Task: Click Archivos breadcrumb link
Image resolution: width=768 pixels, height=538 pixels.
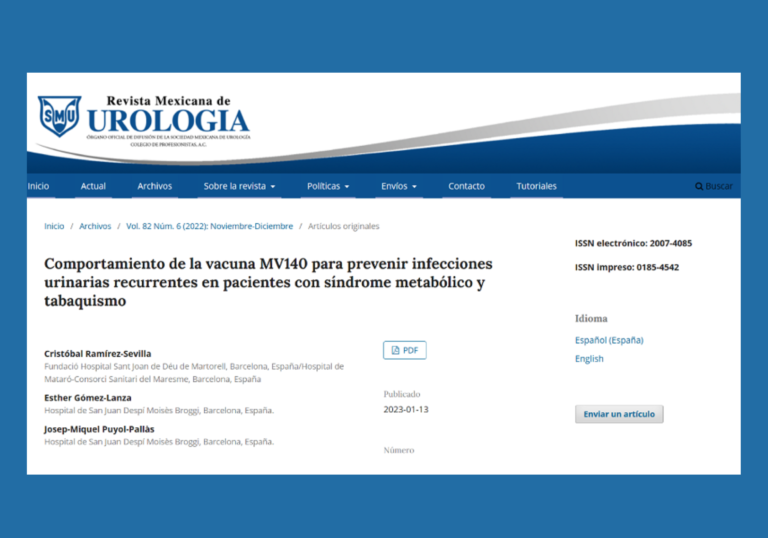Action: [95, 226]
